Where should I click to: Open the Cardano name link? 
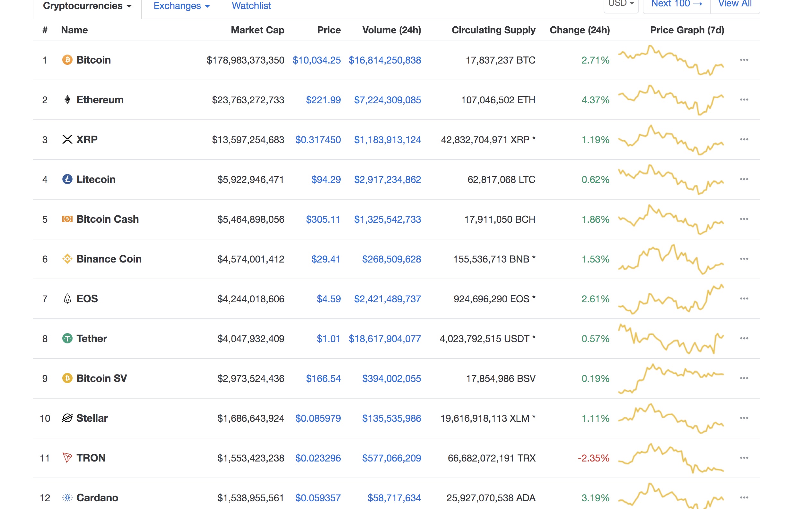click(x=97, y=497)
